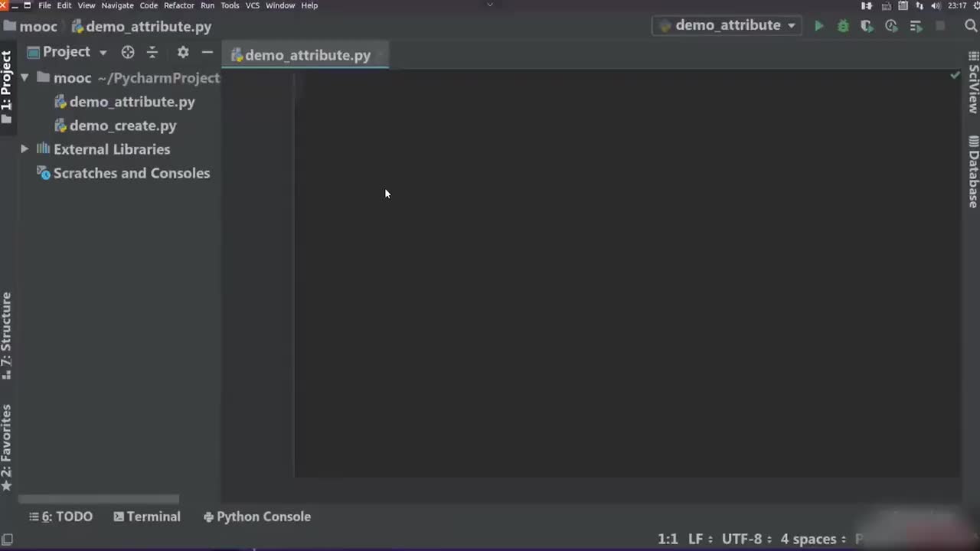Launch the profiler run icon
The width and height of the screenshot is (980, 551).
click(x=891, y=26)
